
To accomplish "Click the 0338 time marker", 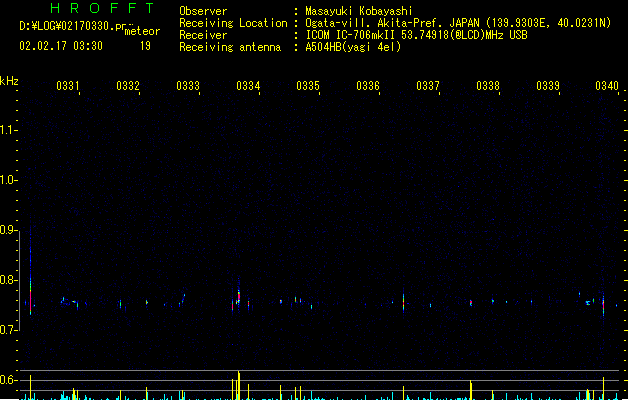I will coord(488,85).
